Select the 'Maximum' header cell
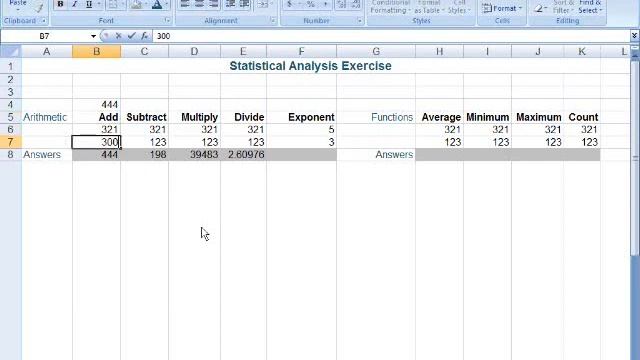The width and height of the screenshot is (640, 360). pos(538,118)
